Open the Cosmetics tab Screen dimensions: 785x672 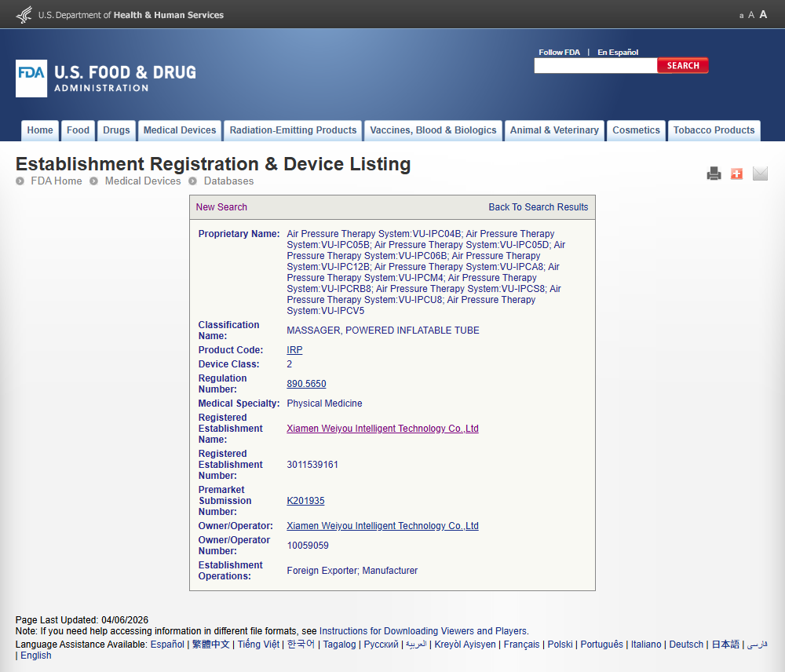coord(637,130)
